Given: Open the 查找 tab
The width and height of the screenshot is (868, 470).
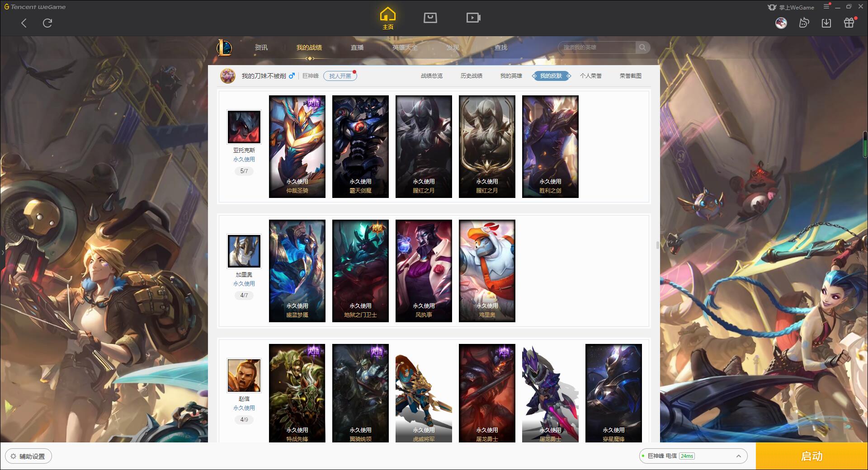Looking at the screenshot, I should (501, 47).
